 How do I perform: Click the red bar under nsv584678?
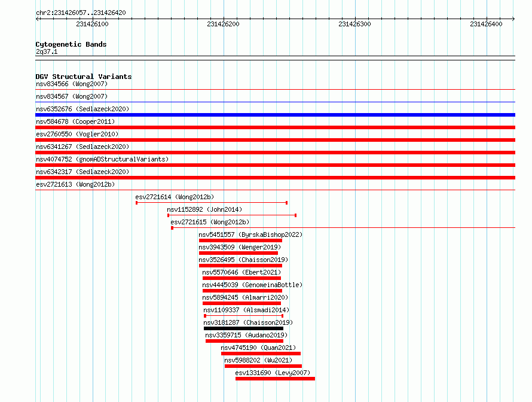pos(275,127)
